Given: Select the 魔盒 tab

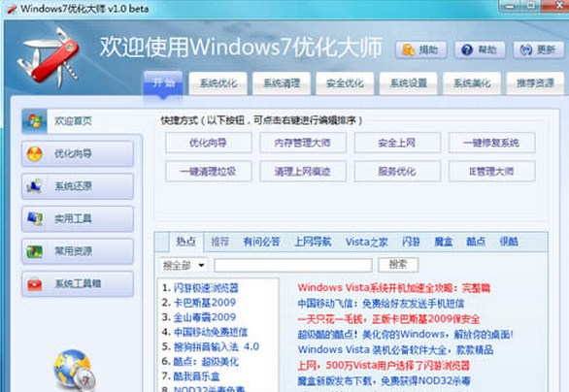Looking at the screenshot, I should click(444, 242).
